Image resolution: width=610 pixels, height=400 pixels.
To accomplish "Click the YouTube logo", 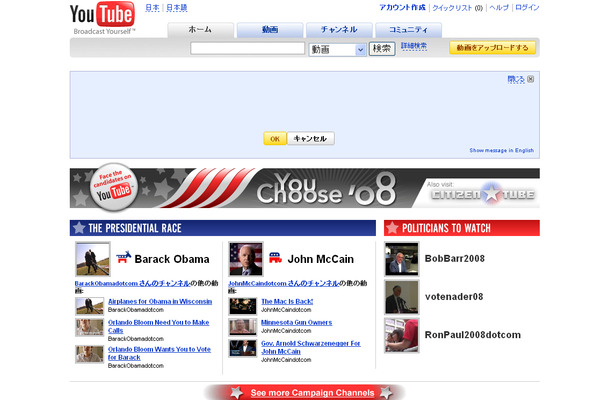I will 102,18.
